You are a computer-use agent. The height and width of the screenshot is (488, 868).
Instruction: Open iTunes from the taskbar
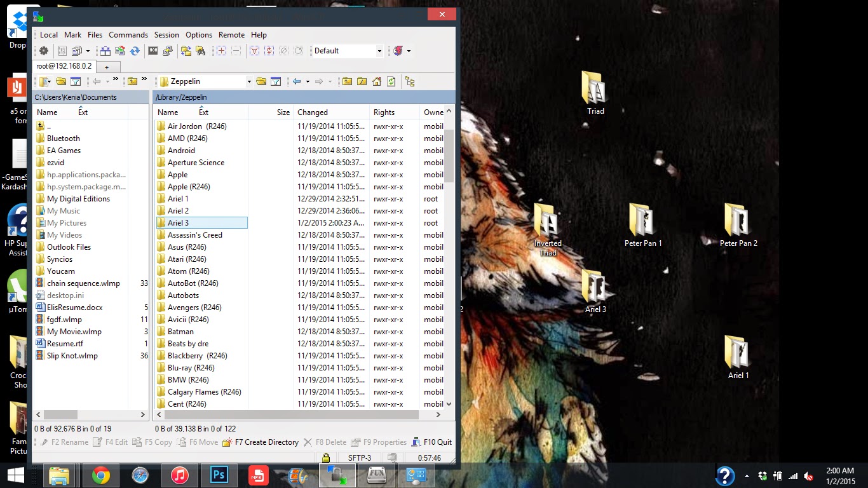pos(180,475)
